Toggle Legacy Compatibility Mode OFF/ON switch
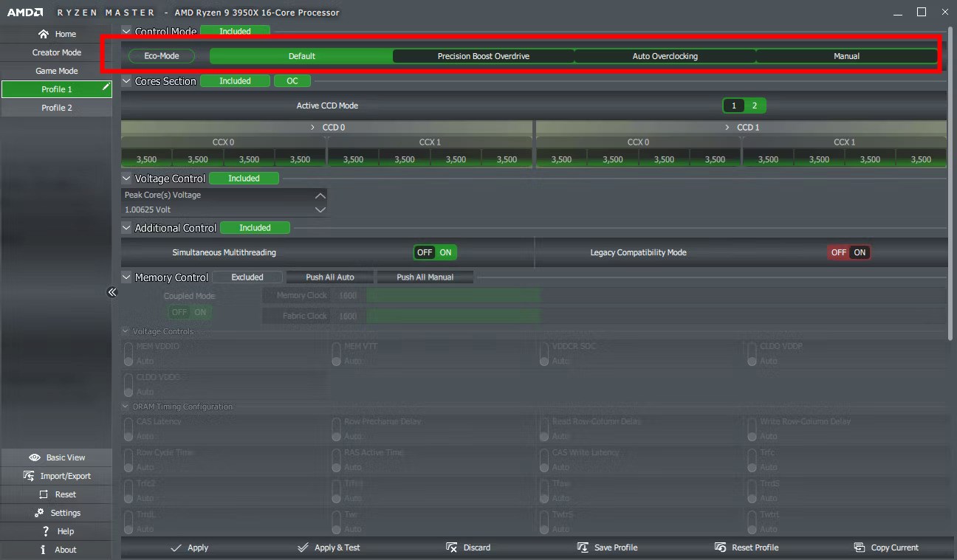Viewport: 957px width, 560px height. click(849, 252)
